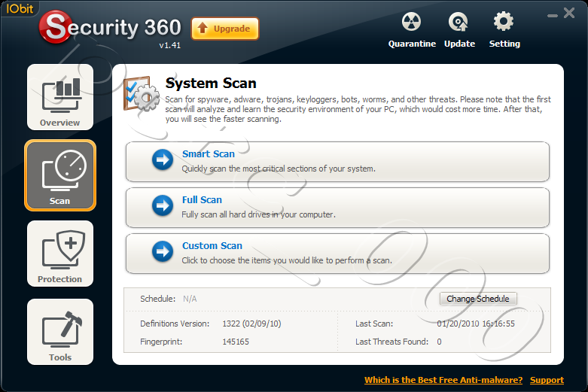Start Smart Scan via blue arrow icon
Screen dimensions: 588x392
point(163,160)
